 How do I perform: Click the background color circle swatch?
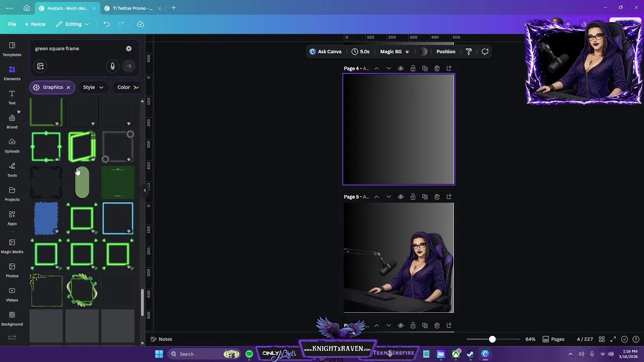tap(423, 51)
